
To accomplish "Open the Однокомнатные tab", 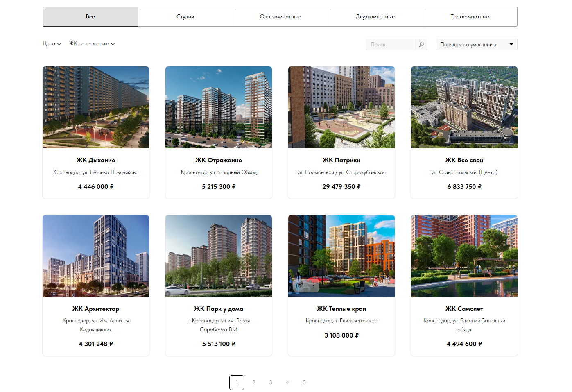I will click(x=280, y=16).
